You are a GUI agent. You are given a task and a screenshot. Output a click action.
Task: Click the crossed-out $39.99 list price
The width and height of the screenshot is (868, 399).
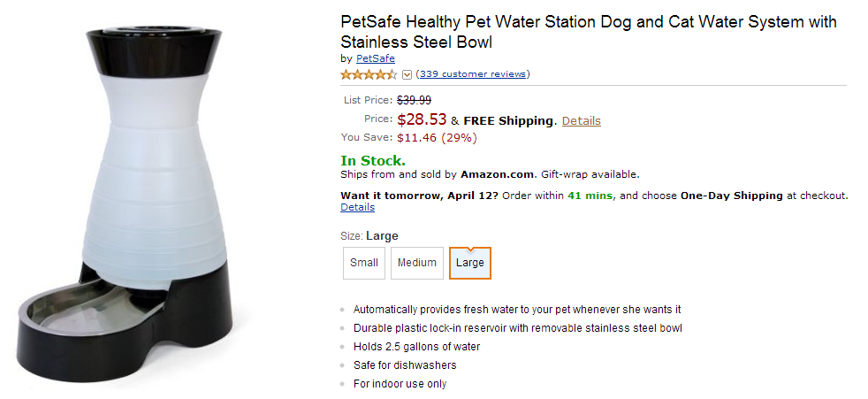pos(414,100)
